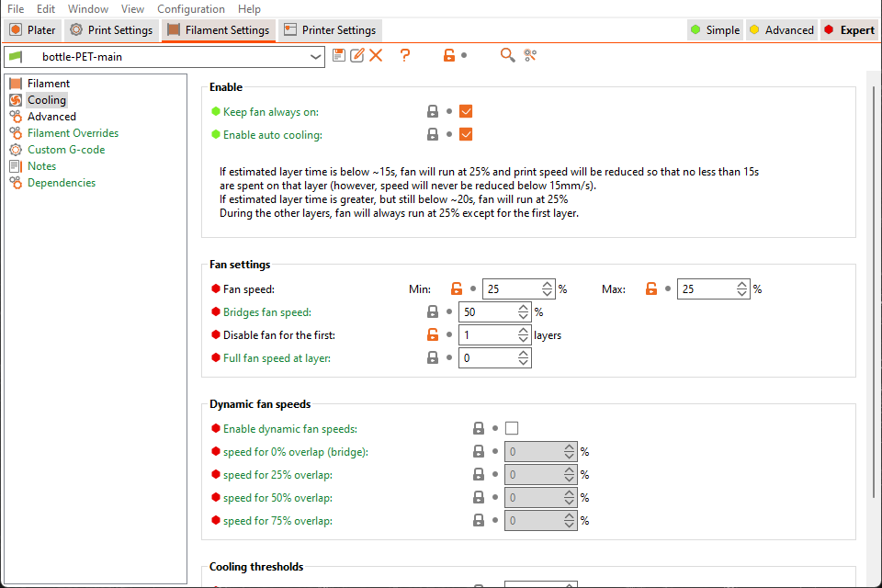The width and height of the screenshot is (882, 588).
Task: Switch to the Plater tab
Action: point(33,29)
